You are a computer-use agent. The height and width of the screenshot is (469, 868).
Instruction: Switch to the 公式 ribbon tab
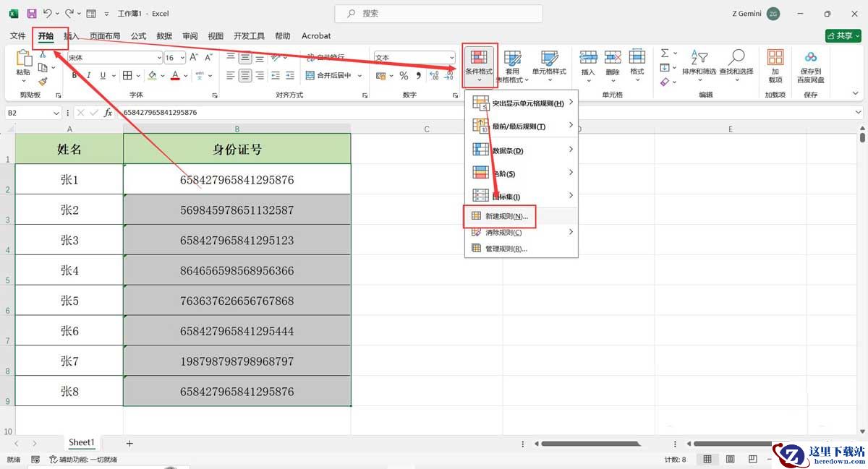click(x=138, y=35)
